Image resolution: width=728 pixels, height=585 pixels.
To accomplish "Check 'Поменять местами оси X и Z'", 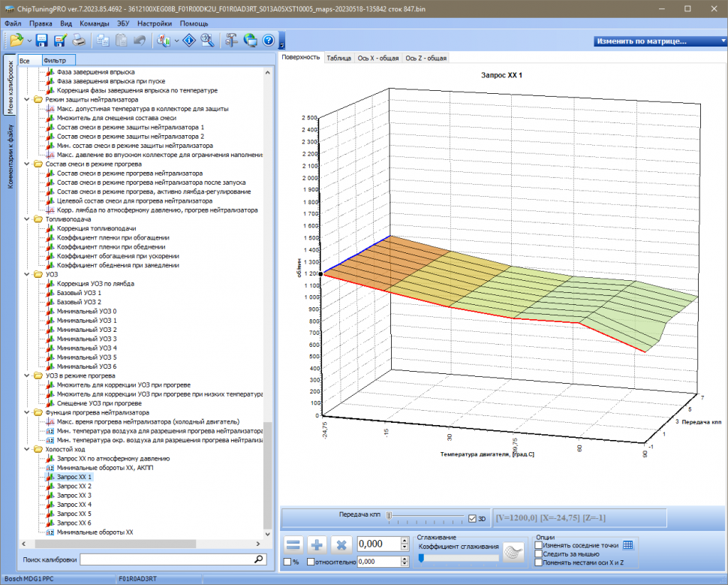I will click(538, 562).
